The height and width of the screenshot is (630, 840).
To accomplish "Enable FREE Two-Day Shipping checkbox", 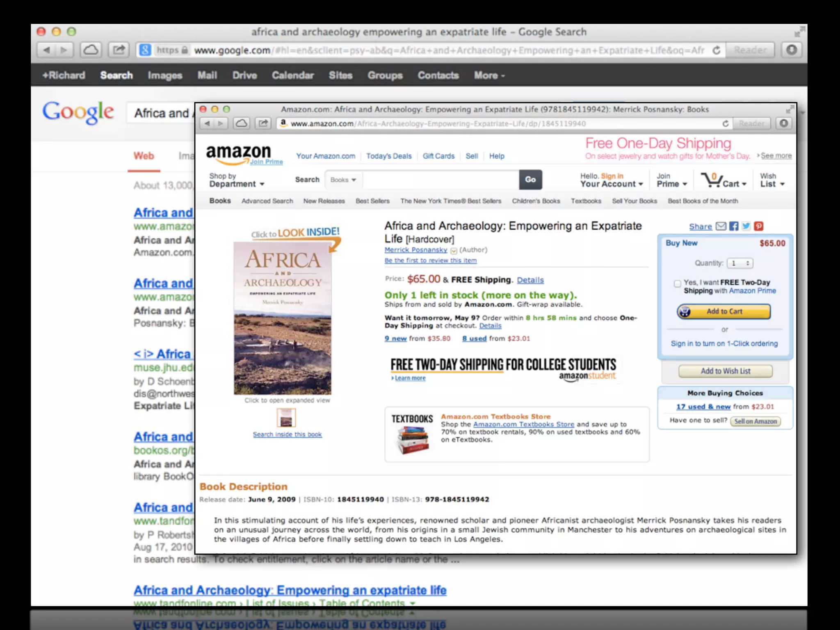I will pos(678,283).
